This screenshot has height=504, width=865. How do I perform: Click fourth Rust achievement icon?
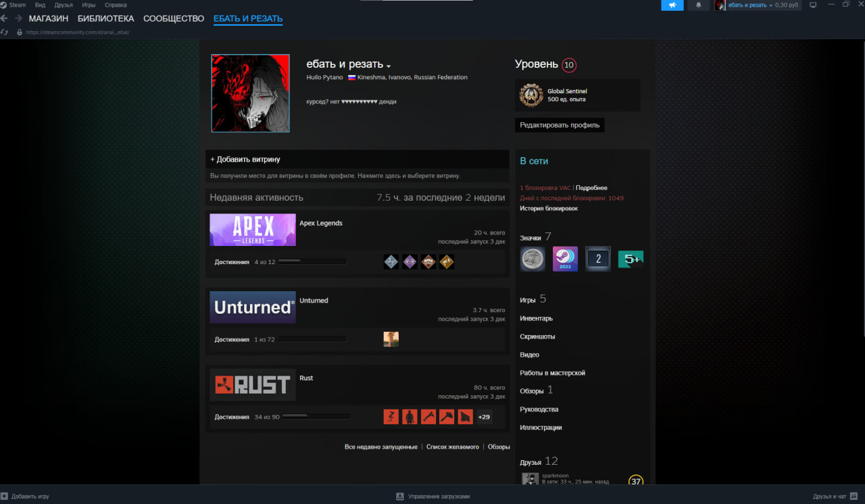click(x=447, y=417)
